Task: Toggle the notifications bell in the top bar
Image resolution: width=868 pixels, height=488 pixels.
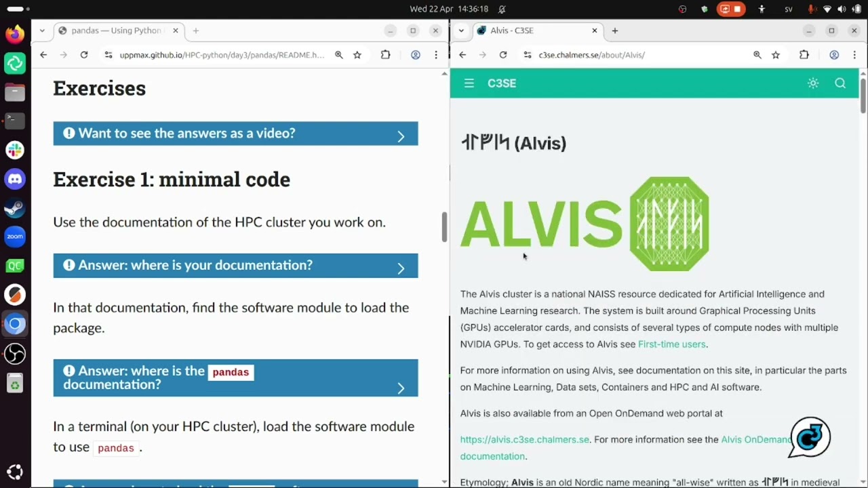Action: (502, 9)
